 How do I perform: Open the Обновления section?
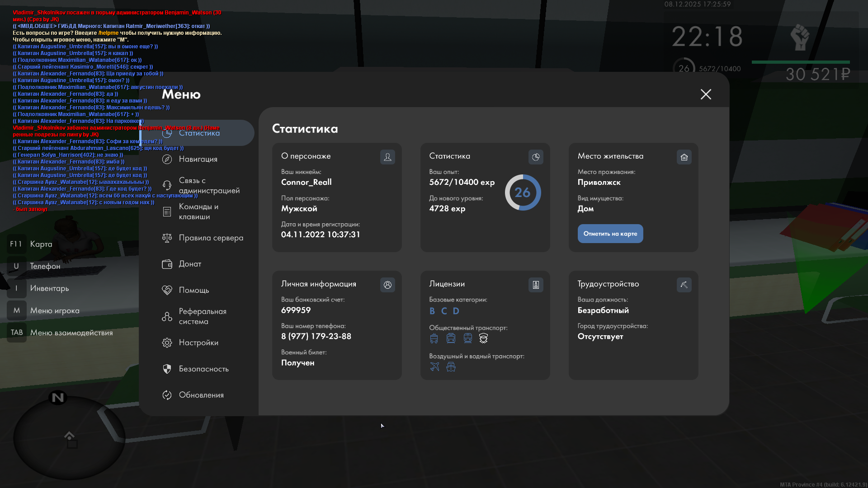201,395
